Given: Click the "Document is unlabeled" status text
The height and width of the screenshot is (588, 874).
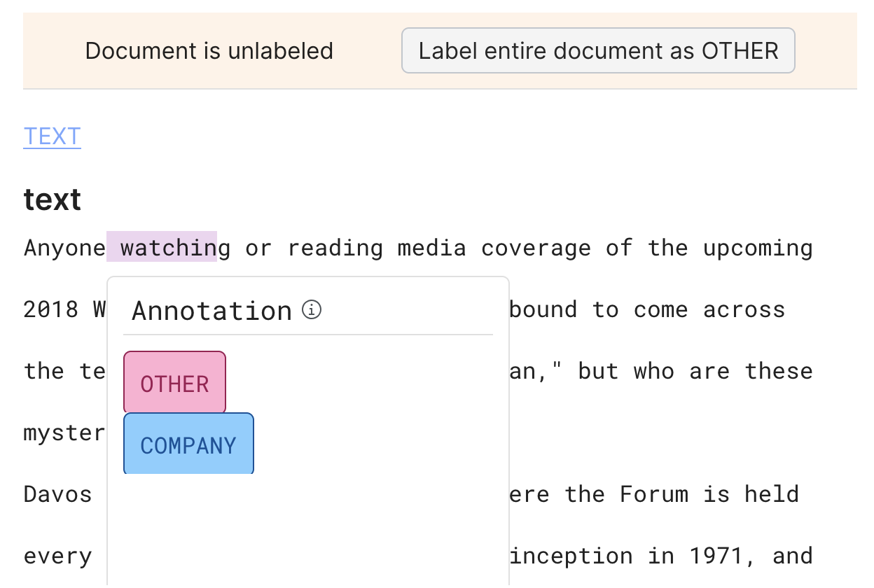Looking at the screenshot, I should point(209,51).
